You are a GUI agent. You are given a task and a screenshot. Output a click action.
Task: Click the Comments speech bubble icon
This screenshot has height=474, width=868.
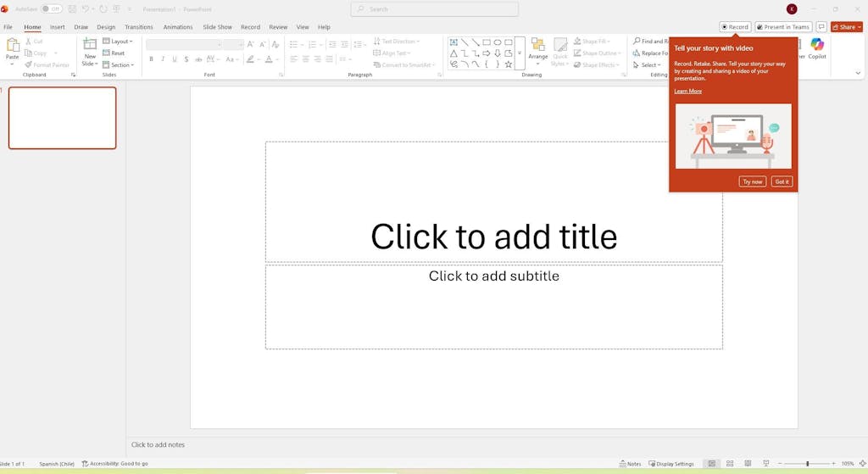821,27
